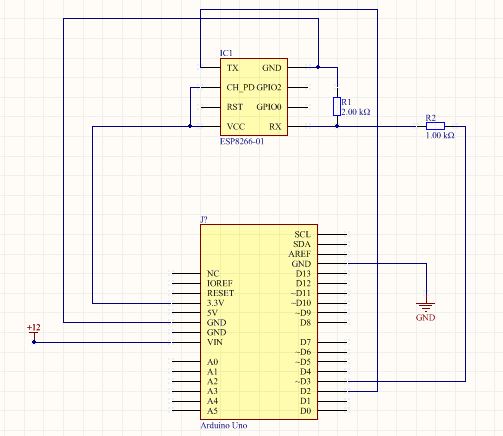Viewport: 503px width, 436px height.
Task: Click the TX pin on IC1
Action: click(210, 68)
